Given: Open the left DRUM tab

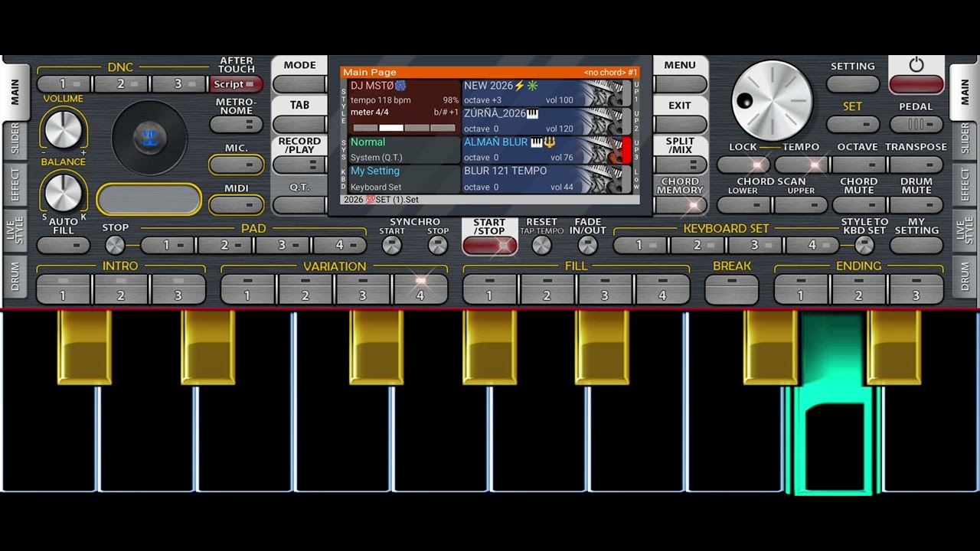Looking at the screenshot, I should pyautogui.click(x=15, y=275).
